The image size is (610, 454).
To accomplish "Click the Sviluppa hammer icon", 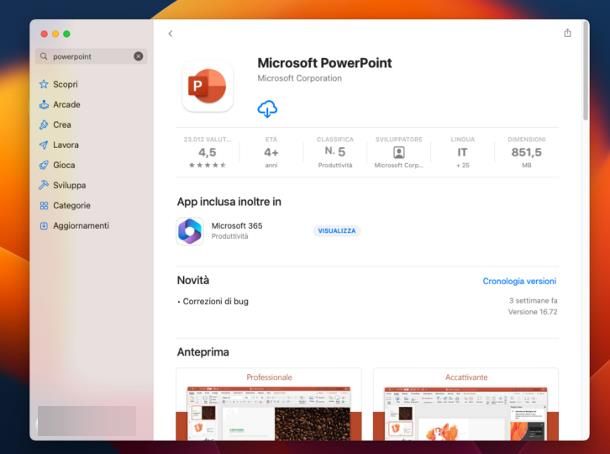I will tap(44, 185).
